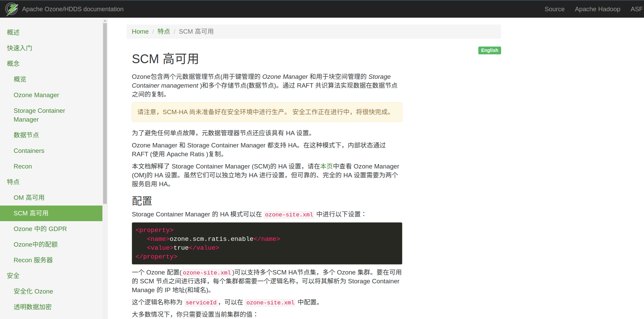Click the sidebar vertical scrollbar thumb
The image size is (644, 319).
105,113
